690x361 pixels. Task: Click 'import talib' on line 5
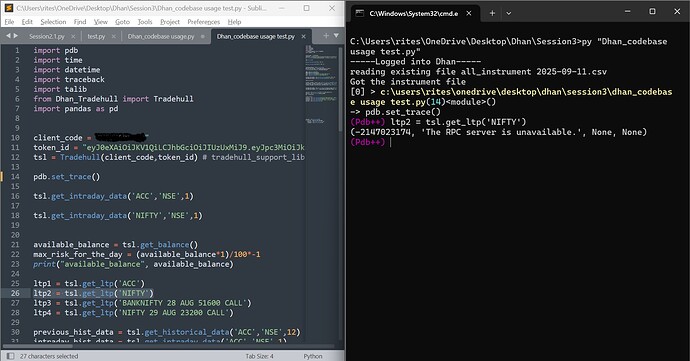click(60, 89)
